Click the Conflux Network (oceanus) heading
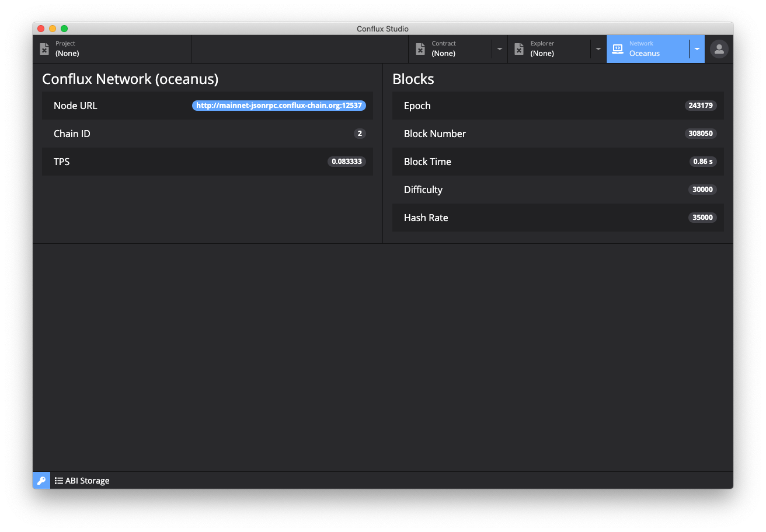This screenshot has height=532, width=766. click(130, 79)
